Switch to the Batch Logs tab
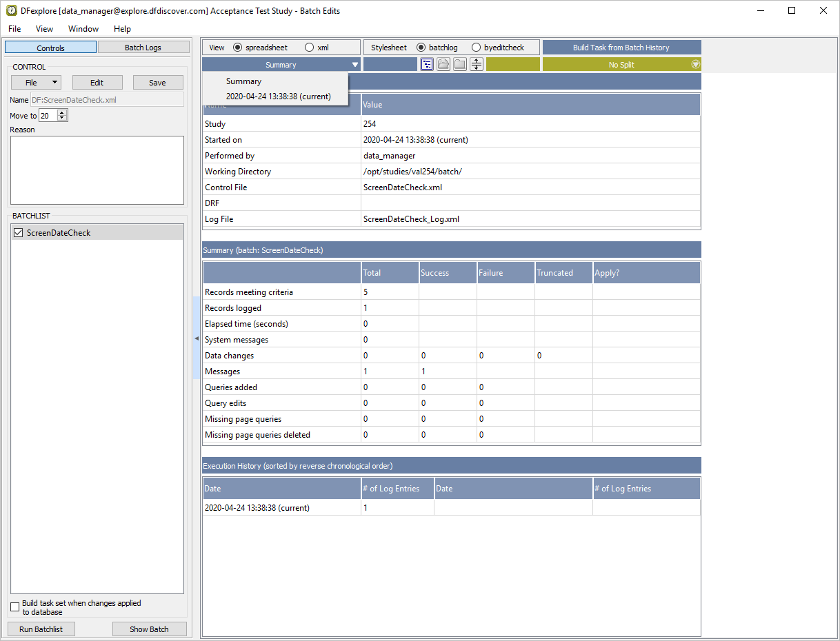This screenshot has width=840, height=641. click(x=143, y=48)
